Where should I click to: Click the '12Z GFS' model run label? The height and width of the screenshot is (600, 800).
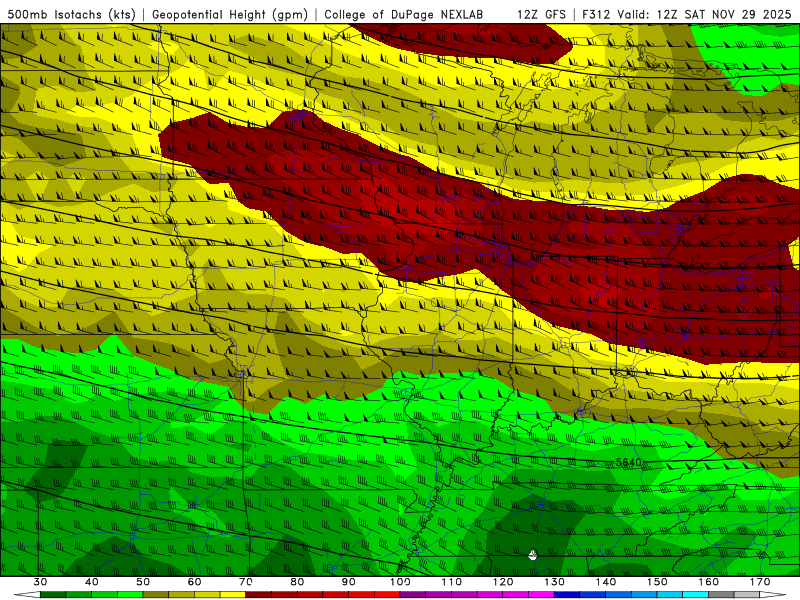541,15
